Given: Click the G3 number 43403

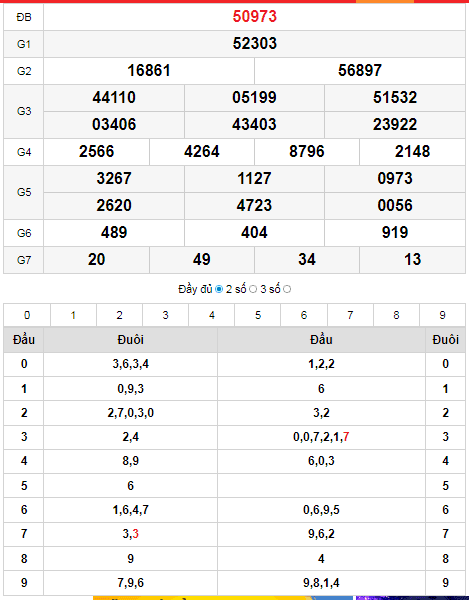Looking at the screenshot, I should (254, 125).
